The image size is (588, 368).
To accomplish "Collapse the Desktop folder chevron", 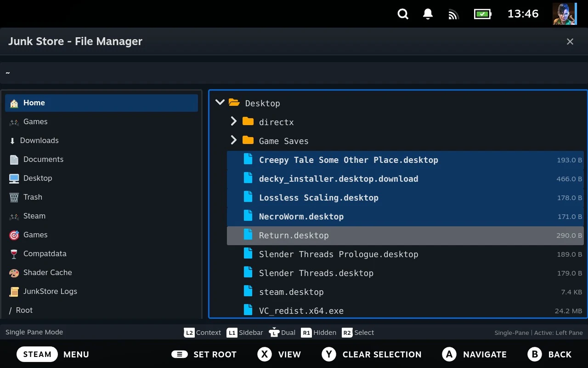I will (220, 103).
